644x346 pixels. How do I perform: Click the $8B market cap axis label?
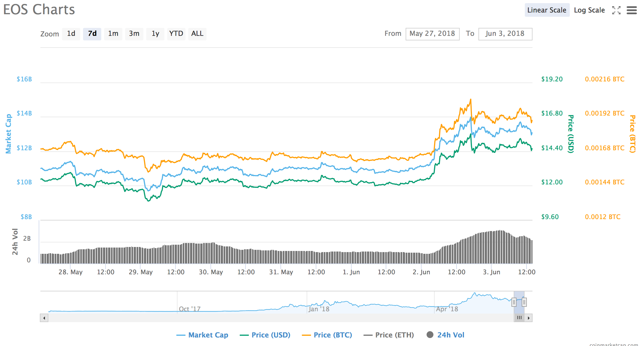point(26,217)
